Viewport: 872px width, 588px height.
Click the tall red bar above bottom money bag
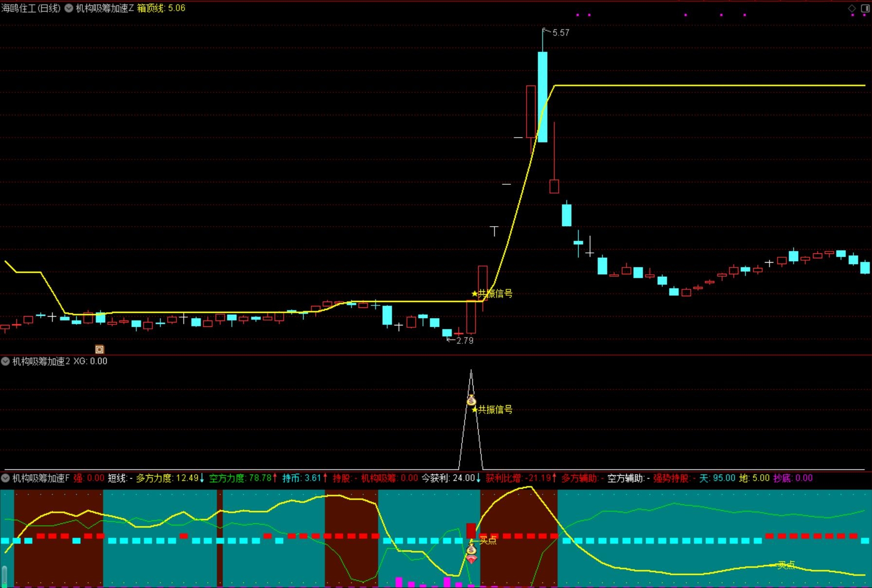click(471, 531)
